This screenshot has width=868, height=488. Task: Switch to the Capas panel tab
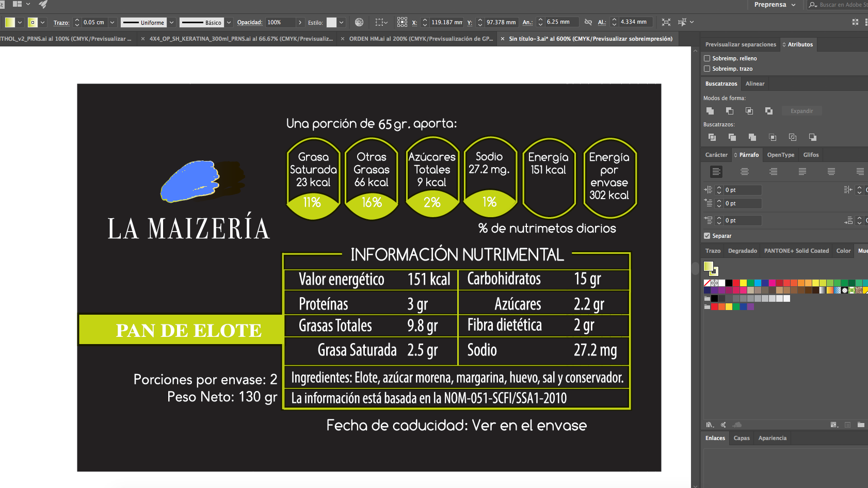(742, 438)
